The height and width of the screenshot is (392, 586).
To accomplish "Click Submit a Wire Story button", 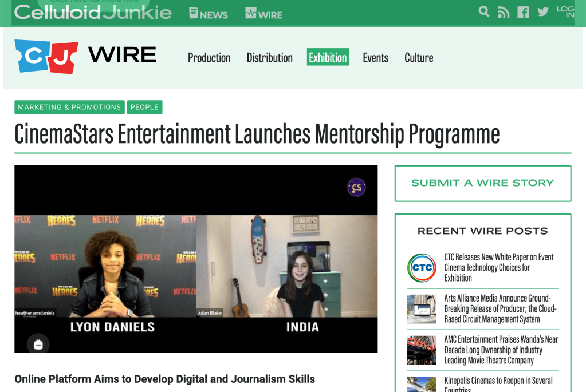I will coord(483,183).
